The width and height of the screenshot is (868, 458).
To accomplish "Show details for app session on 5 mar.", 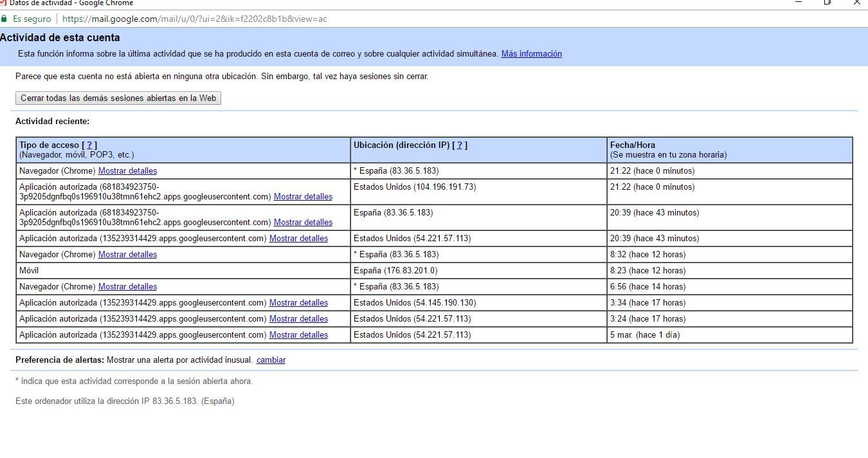I will click(x=298, y=335).
